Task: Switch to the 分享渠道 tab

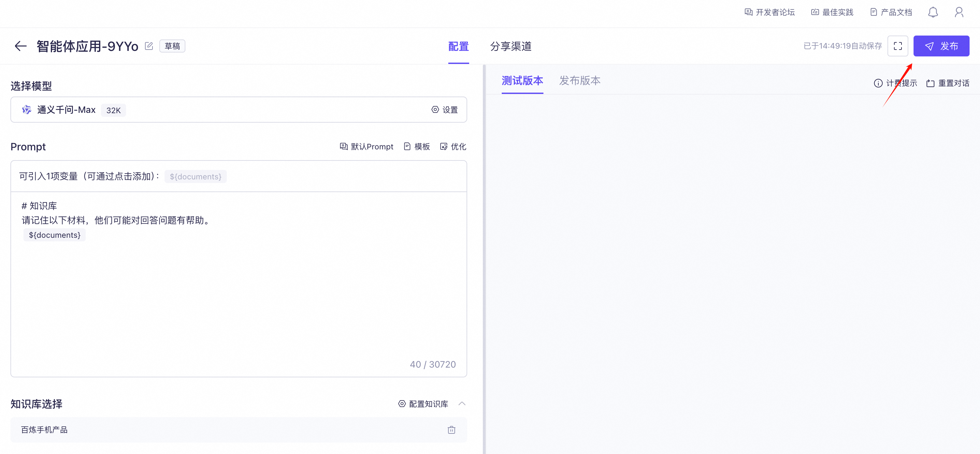Action: tap(511, 46)
